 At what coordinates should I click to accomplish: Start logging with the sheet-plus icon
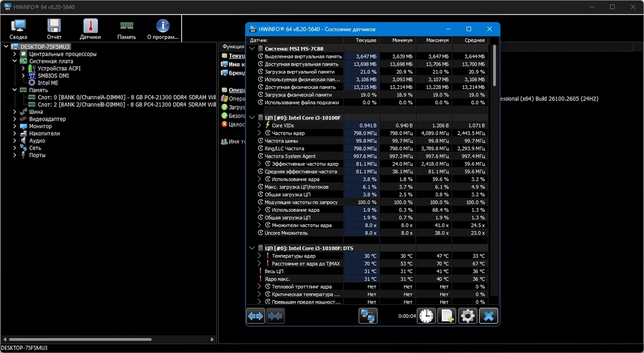click(447, 317)
